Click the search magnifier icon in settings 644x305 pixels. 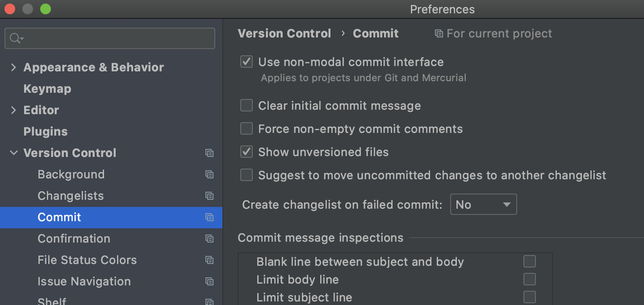click(16, 39)
